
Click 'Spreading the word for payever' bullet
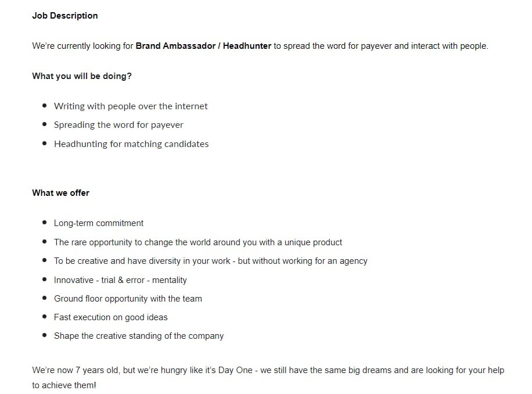pos(118,125)
